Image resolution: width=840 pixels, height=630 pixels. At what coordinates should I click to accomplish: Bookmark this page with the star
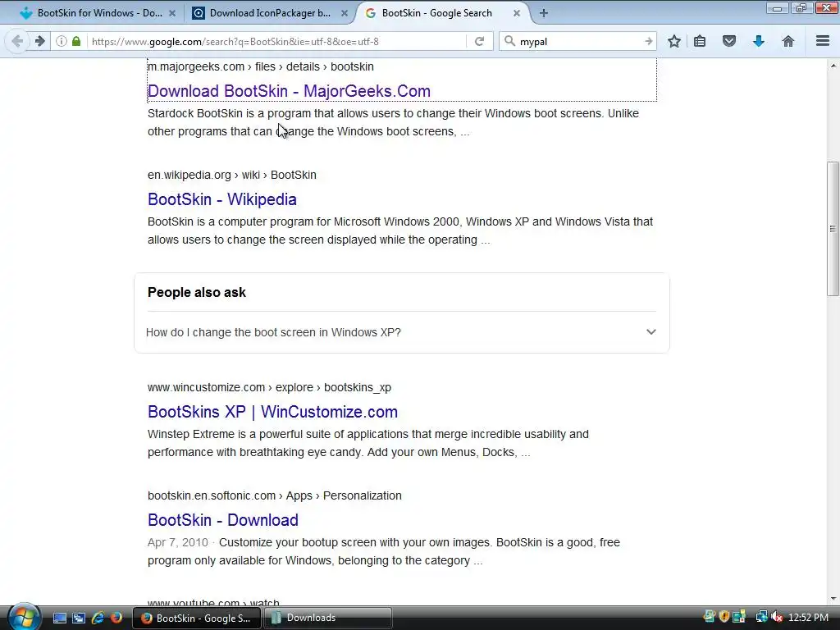[674, 41]
